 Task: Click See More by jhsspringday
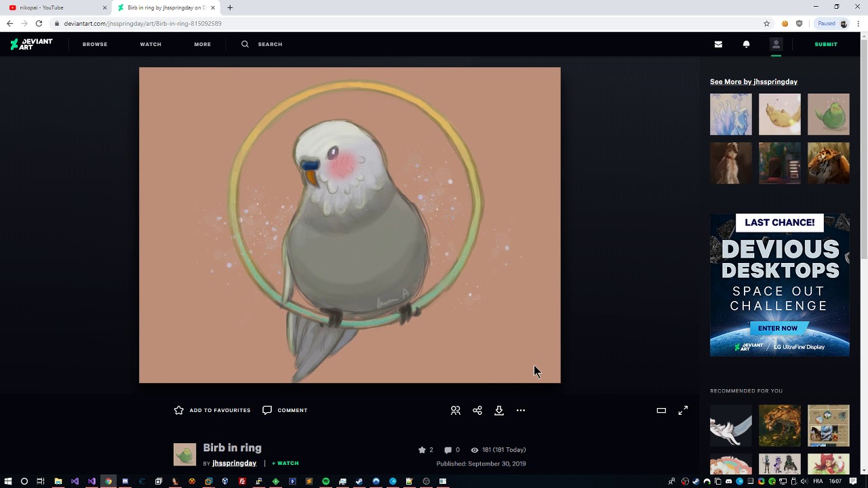pyautogui.click(x=753, y=81)
